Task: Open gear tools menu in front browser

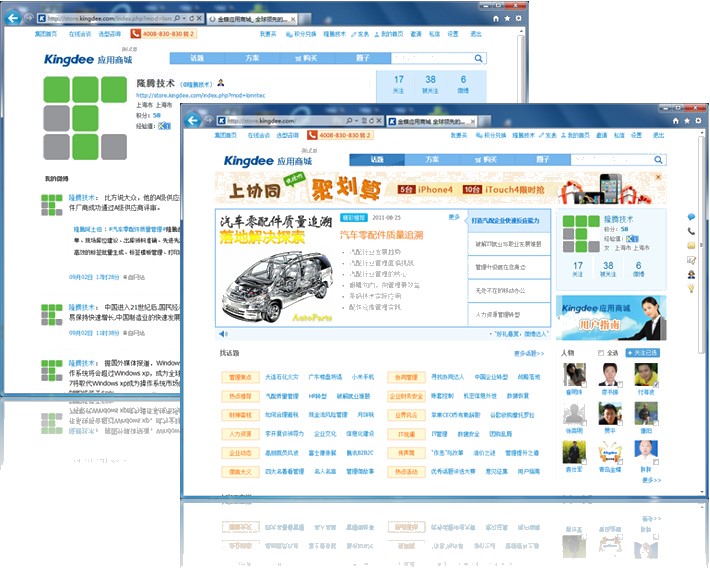Action: [x=698, y=120]
